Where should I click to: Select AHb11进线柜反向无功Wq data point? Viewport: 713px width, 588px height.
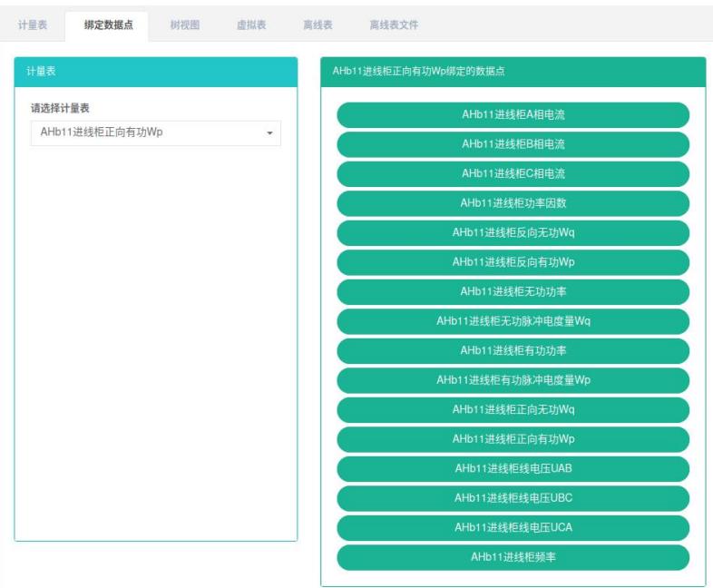point(513,233)
